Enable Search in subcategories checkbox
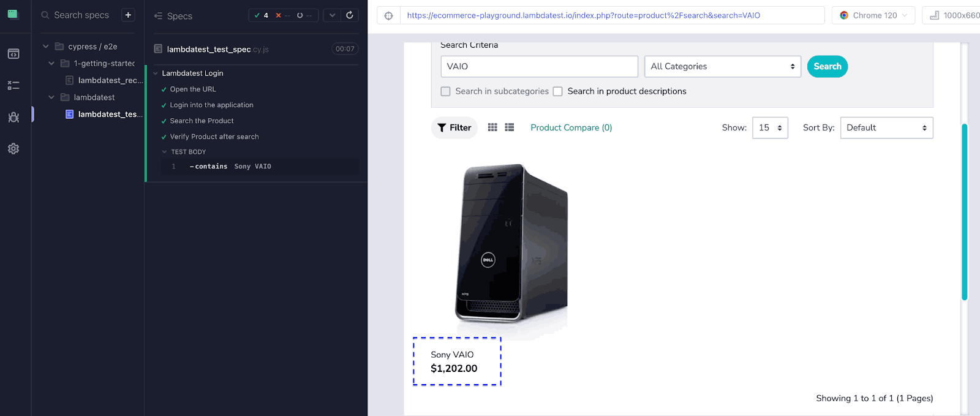Viewport: 980px width, 416px height. coord(446,91)
